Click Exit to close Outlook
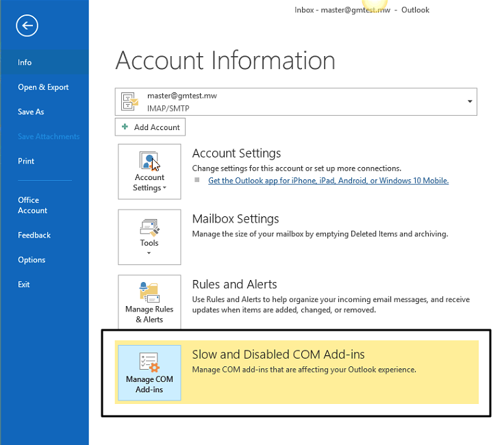This screenshot has height=445, width=504. coord(24,284)
